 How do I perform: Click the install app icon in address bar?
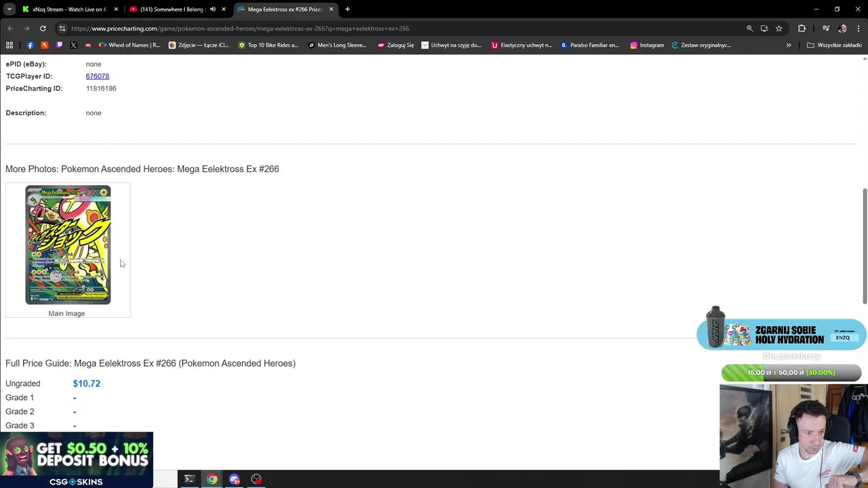point(764,28)
